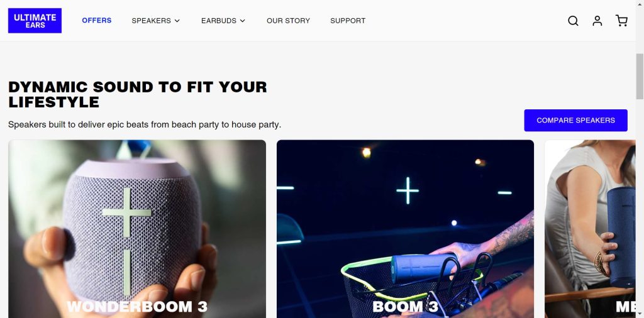Open the user account icon
The width and height of the screenshot is (644, 318).
597,21
